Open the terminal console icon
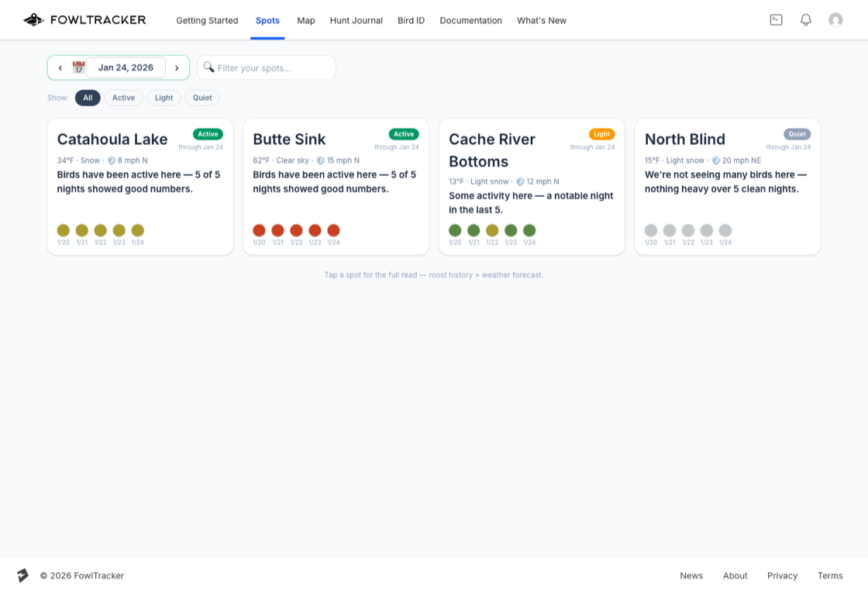Screen dimensions: 868x593 click(x=776, y=20)
